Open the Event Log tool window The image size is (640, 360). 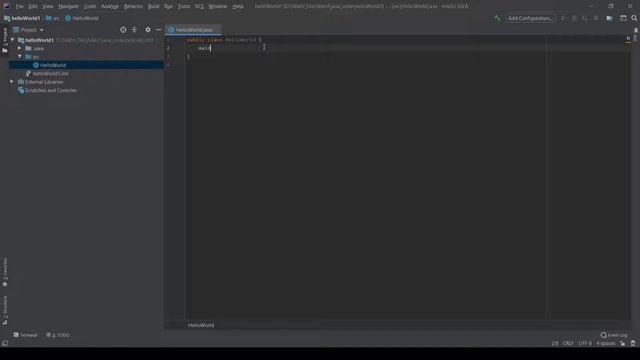click(x=613, y=335)
